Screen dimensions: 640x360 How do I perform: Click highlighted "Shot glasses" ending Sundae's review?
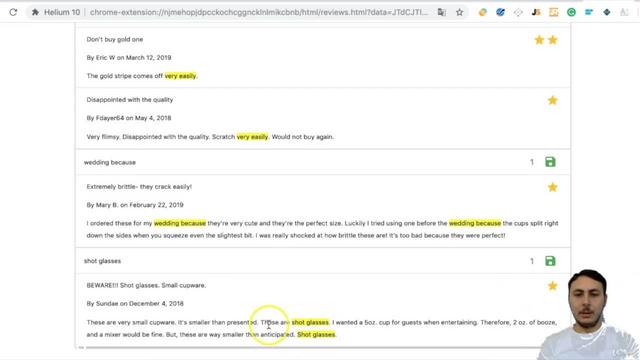click(x=316, y=335)
